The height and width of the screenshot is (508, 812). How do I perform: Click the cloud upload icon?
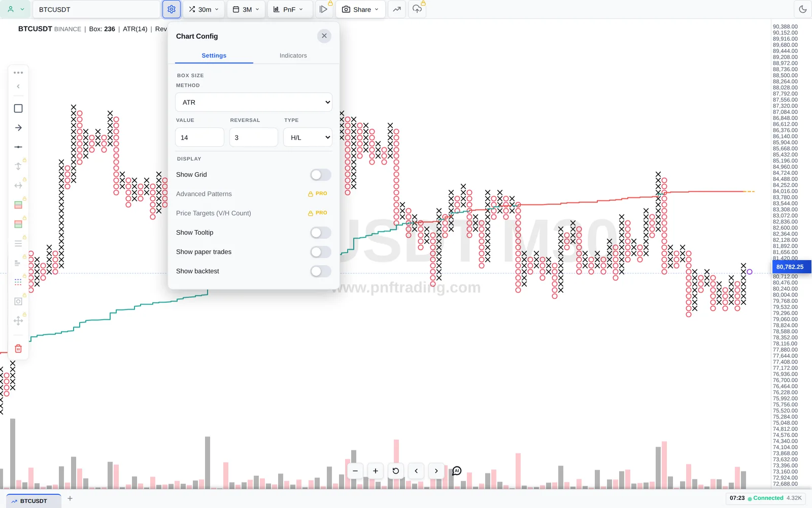[x=417, y=9]
